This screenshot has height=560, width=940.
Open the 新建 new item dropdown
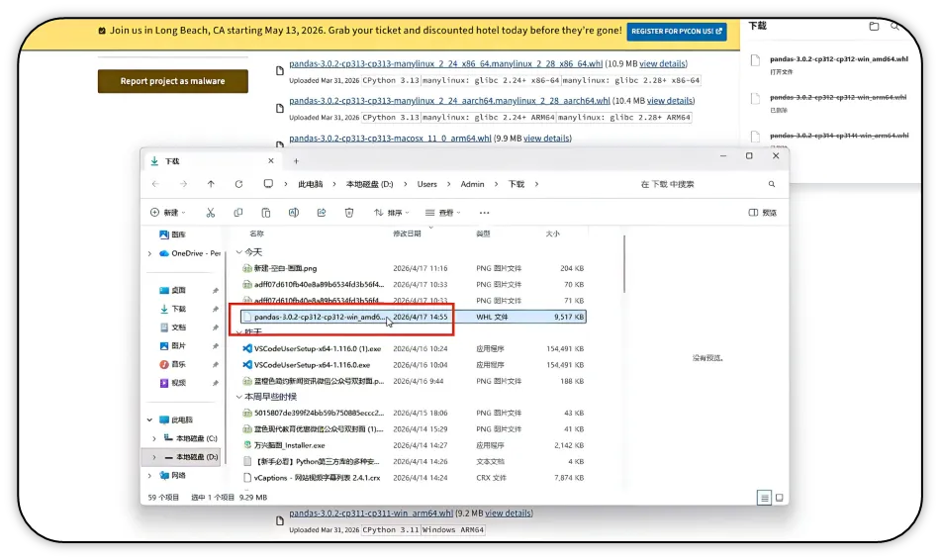[x=168, y=213]
